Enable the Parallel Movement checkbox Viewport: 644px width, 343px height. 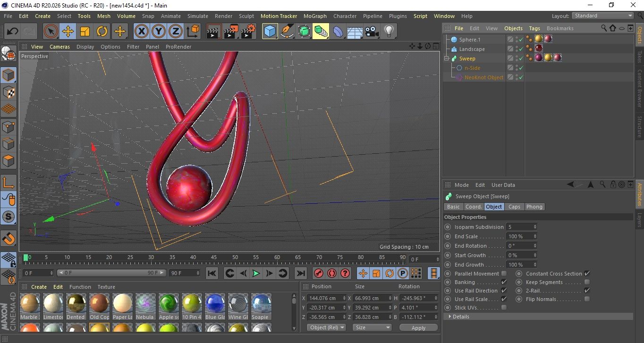click(504, 274)
